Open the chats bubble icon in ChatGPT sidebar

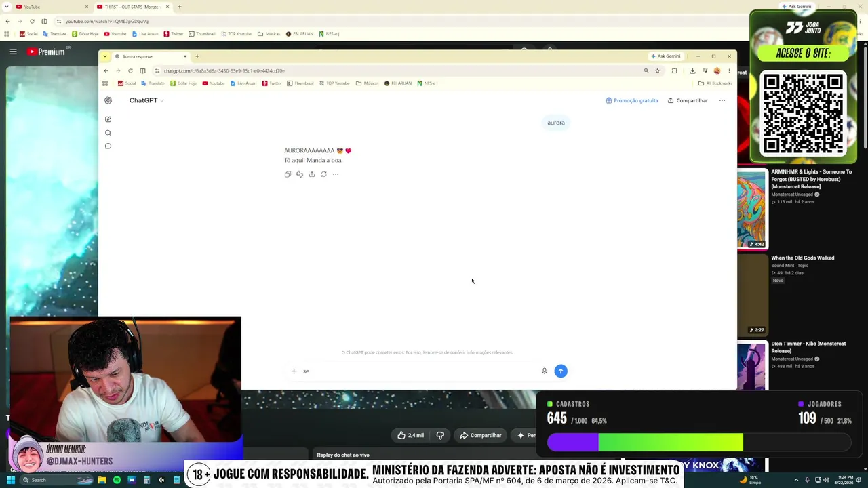pyautogui.click(x=108, y=146)
